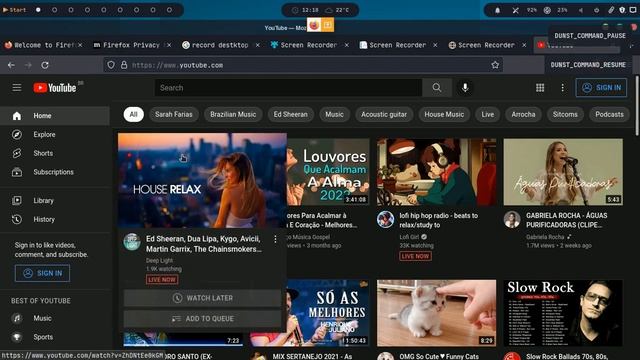Open Explore in the sidebar

tap(55, 135)
